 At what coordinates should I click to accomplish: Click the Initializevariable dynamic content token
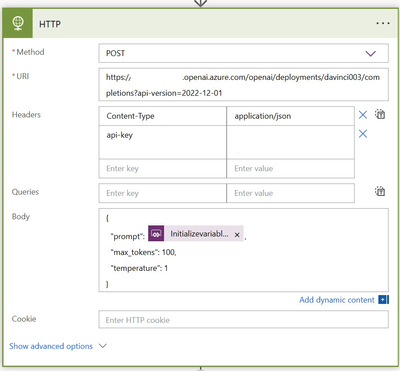pos(196,233)
